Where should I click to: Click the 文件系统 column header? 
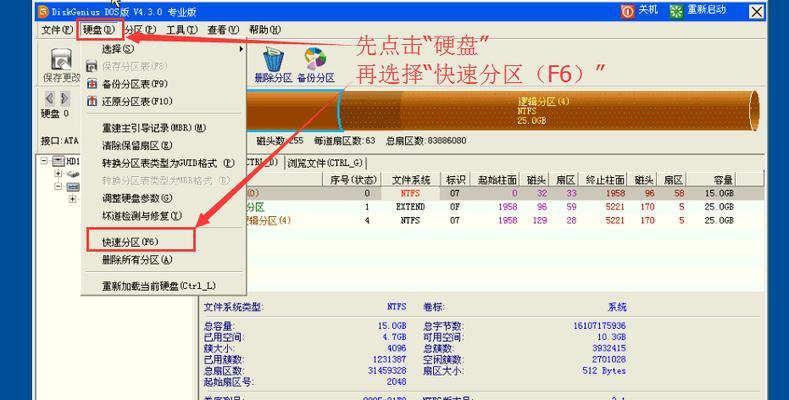(x=411, y=180)
